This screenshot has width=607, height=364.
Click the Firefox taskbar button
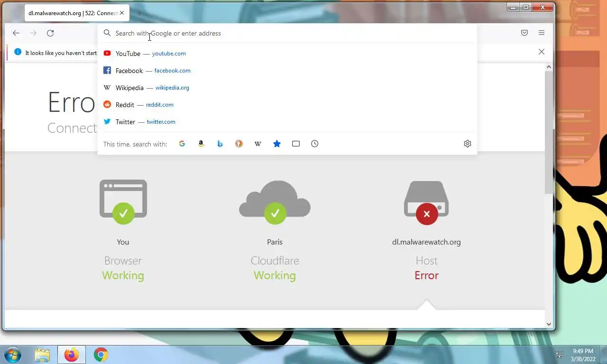72,355
